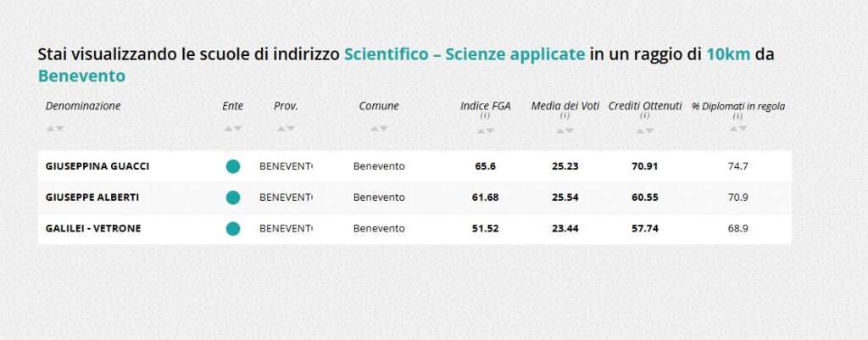
Task: Open the % Diplomati in regola info icon
Action: [x=738, y=116]
